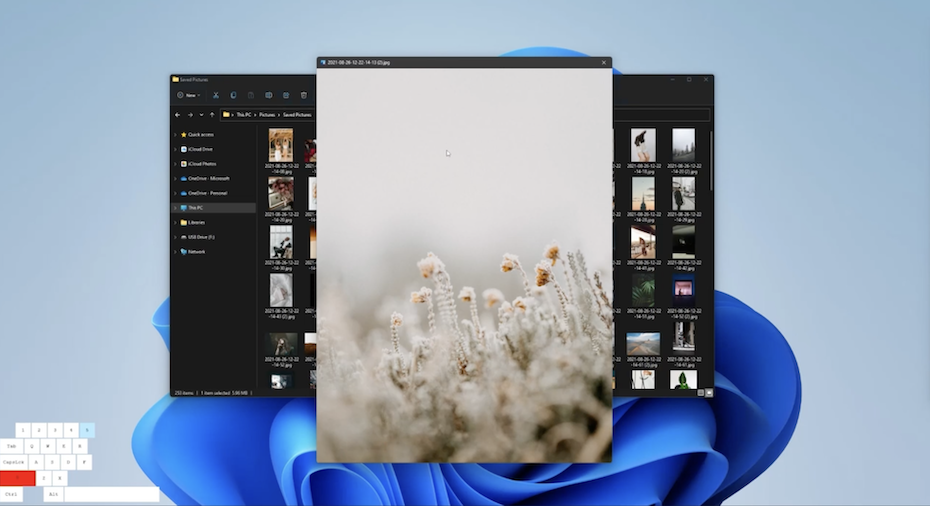Viewport: 930px width, 506px height.
Task: Expand the Quick access tree node
Action: (x=175, y=134)
